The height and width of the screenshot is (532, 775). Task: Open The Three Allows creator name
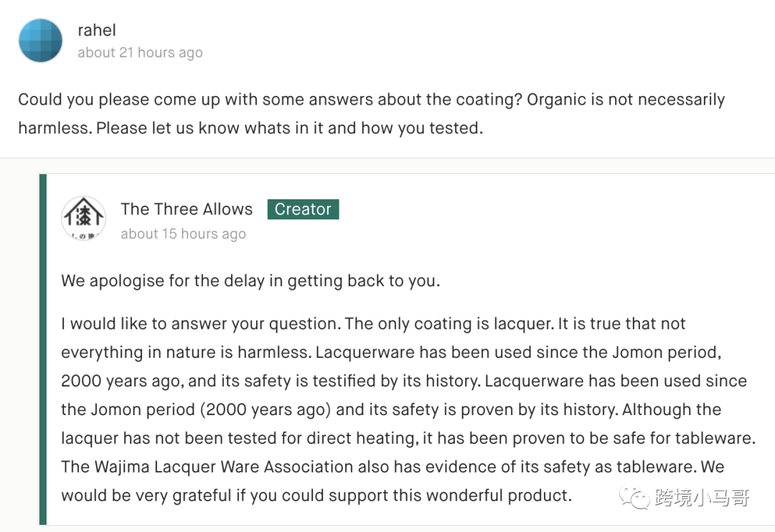pos(187,209)
